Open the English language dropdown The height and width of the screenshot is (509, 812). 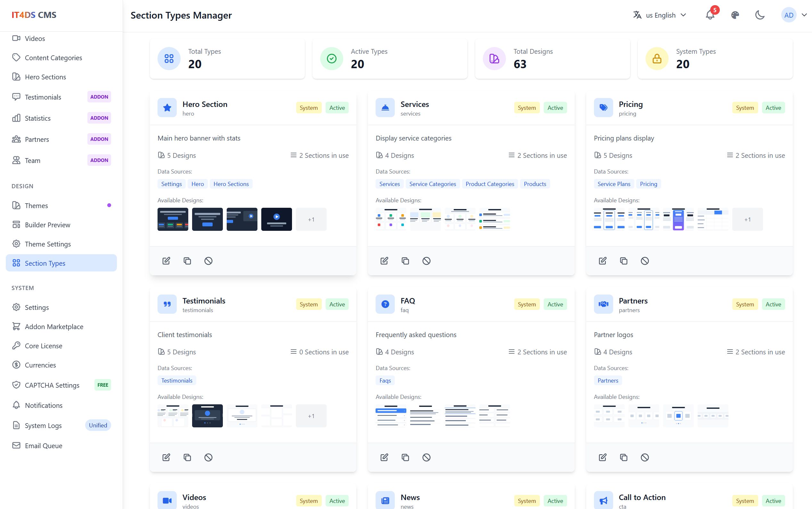pyautogui.click(x=660, y=15)
